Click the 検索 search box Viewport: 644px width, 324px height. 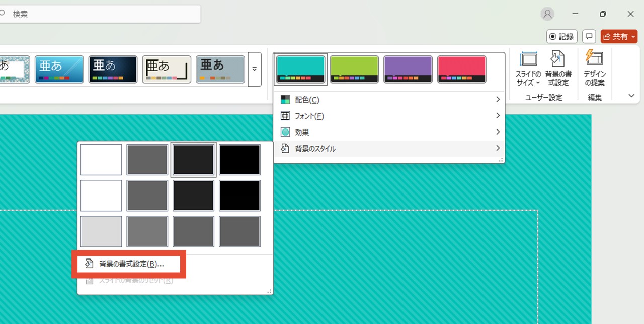(101, 14)
